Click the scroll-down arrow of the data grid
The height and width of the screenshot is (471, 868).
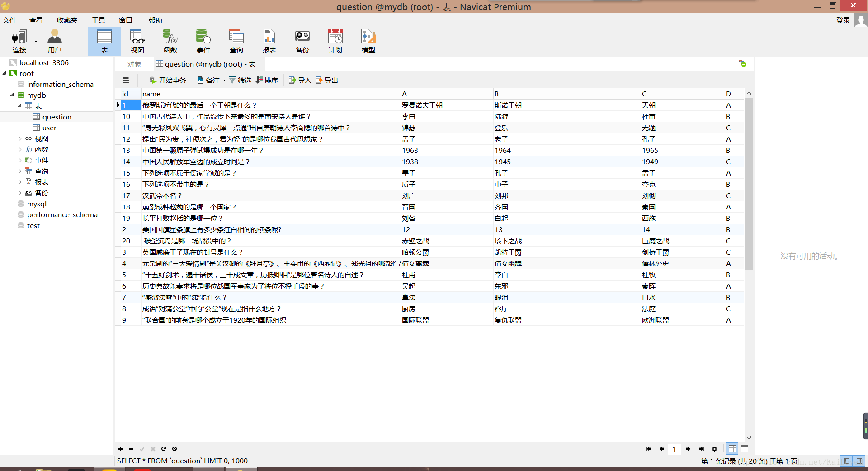click(x=749, y=438)
